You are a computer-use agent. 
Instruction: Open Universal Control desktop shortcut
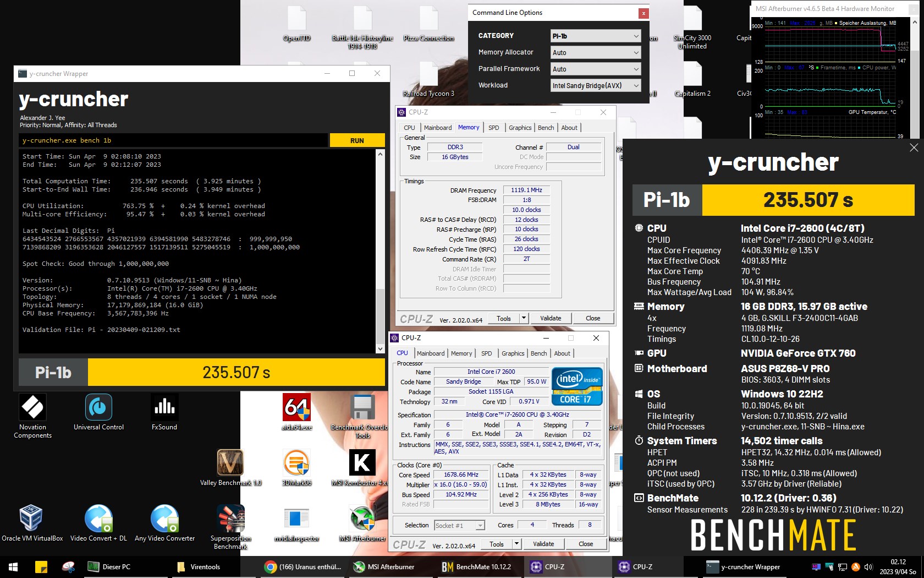(98, 412)
